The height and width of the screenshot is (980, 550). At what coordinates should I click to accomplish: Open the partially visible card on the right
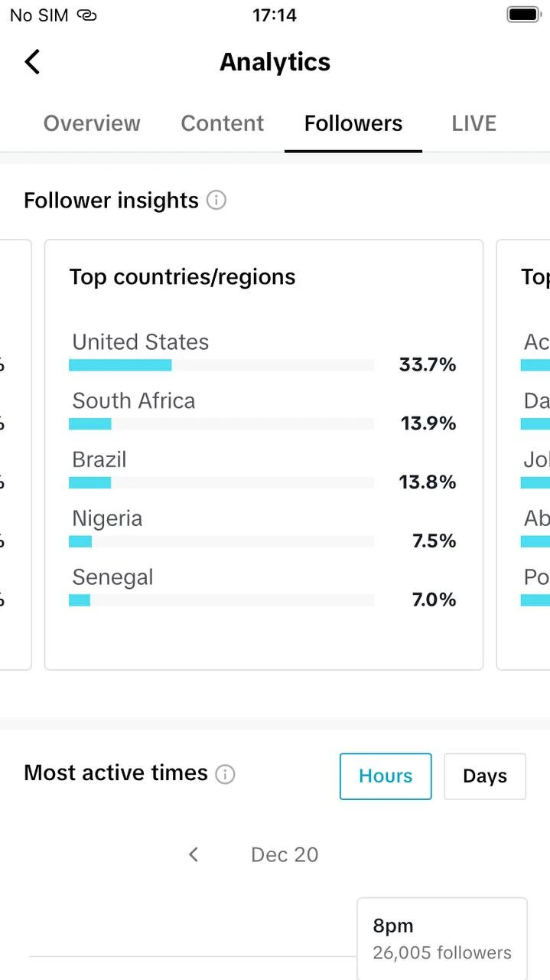click(x=523, y=455)
